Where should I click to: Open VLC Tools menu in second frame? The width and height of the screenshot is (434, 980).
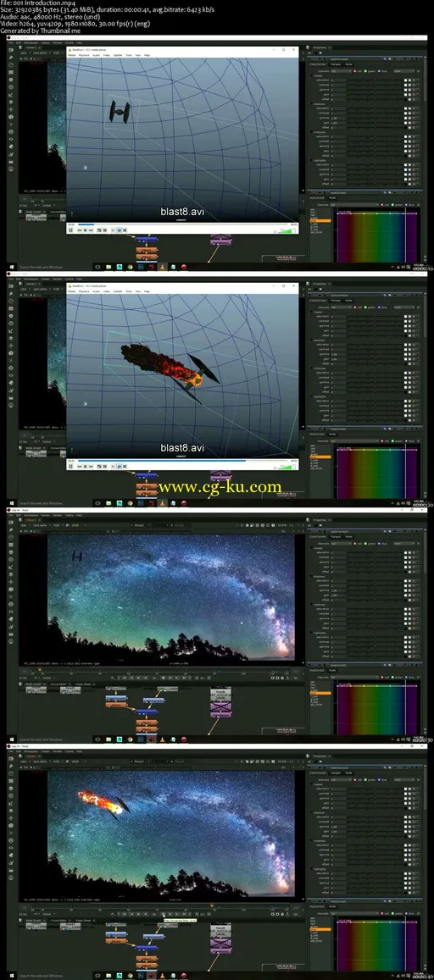click(129, 291)
